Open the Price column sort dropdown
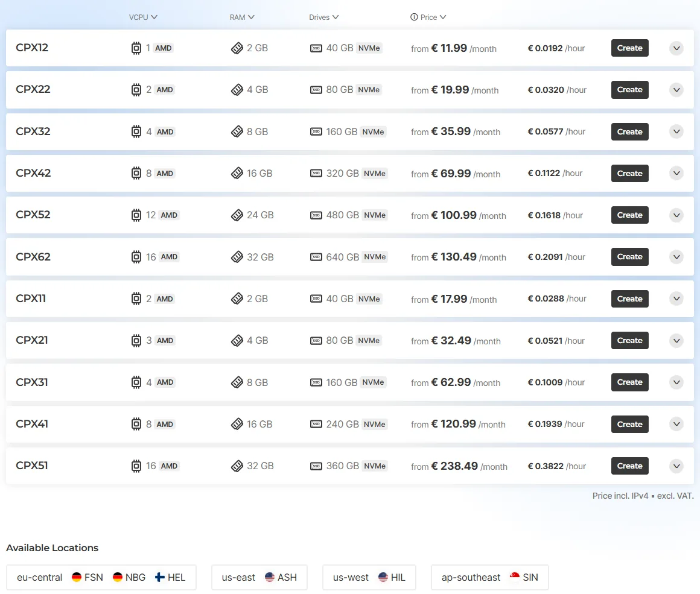This screenshot has height=594, width=700. tap(433, 17)
